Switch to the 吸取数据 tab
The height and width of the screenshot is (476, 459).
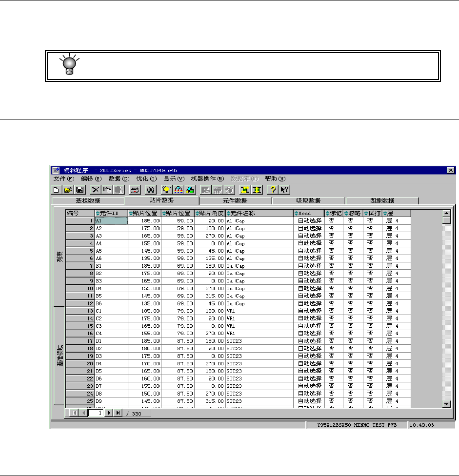point(308,200)
